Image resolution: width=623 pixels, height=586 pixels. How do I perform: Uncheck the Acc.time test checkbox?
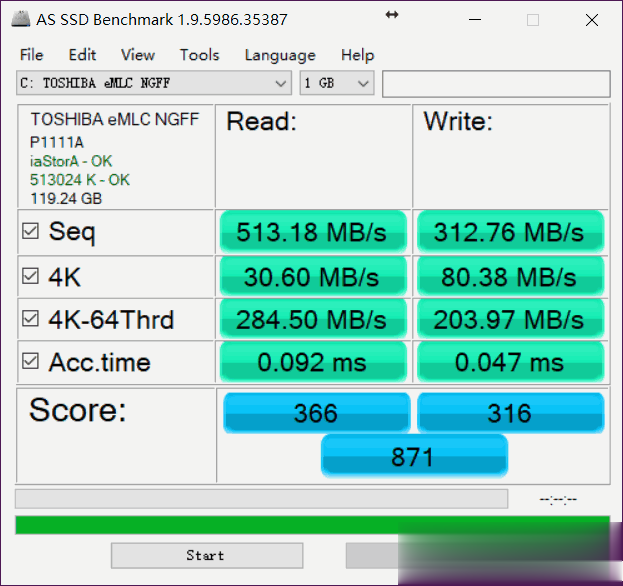(x=30, y=361)
